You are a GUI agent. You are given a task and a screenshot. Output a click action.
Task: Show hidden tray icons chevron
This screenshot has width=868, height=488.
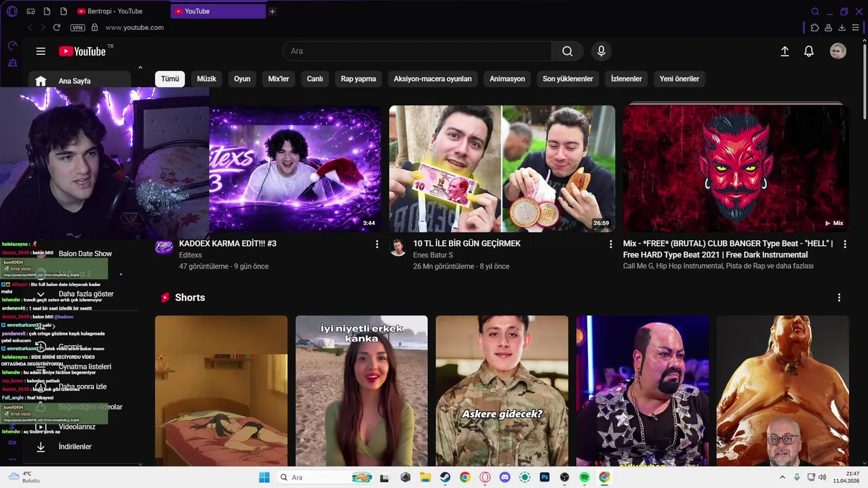(782, 477)
